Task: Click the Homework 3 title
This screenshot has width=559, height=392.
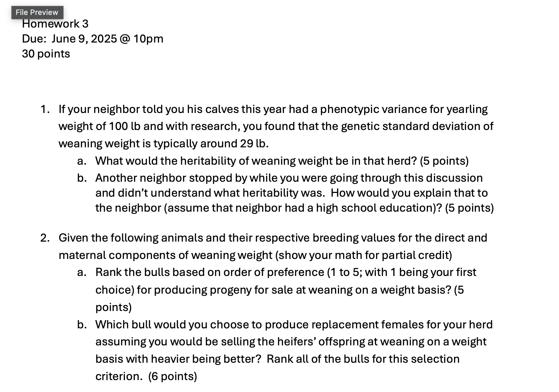Action: click(55, 24)
